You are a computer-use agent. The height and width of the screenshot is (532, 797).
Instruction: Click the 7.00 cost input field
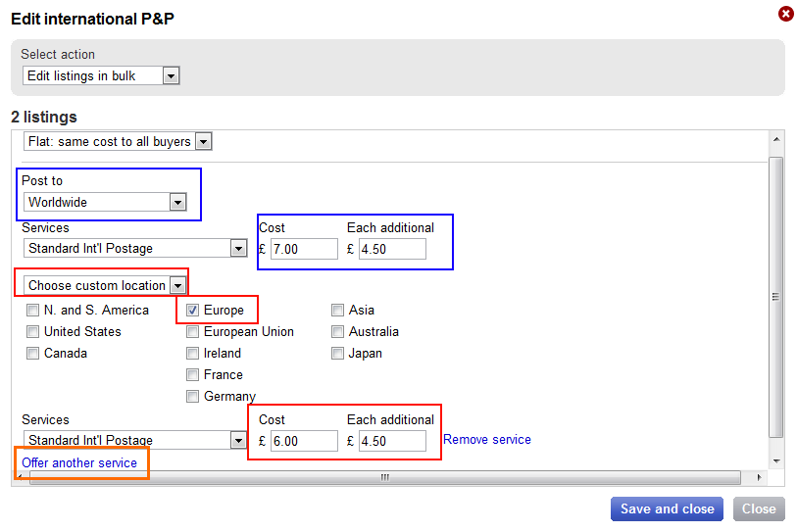pos(304,249)
